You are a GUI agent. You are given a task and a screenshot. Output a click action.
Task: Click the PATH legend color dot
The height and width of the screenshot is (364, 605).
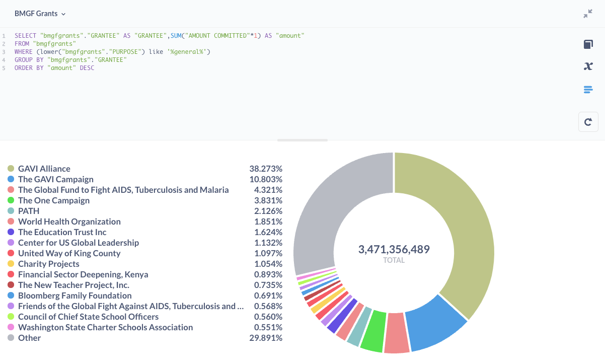tap(11, 211)
